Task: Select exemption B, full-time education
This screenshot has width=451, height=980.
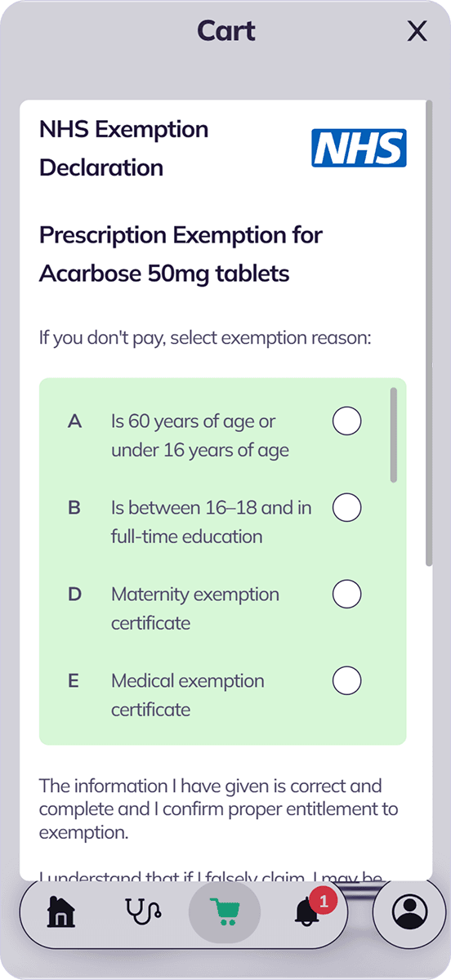Action: coord(346,508)
